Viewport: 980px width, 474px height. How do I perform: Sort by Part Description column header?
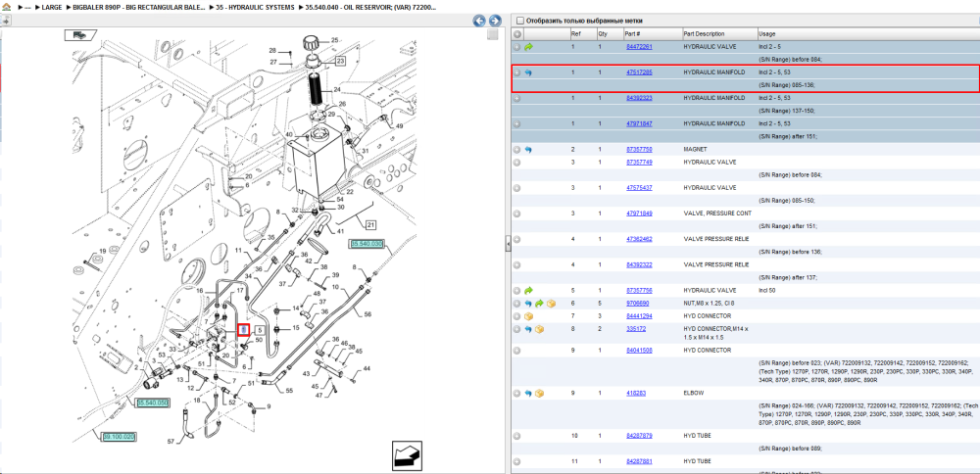tap(704, 33)
